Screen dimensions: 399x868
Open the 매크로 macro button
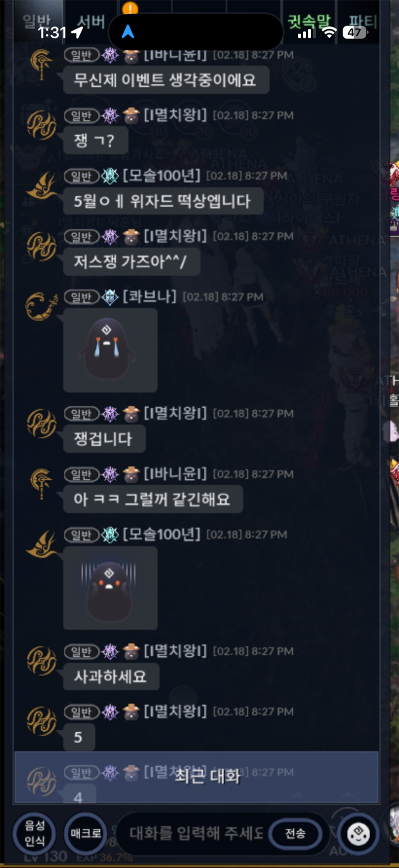(86, 833)
